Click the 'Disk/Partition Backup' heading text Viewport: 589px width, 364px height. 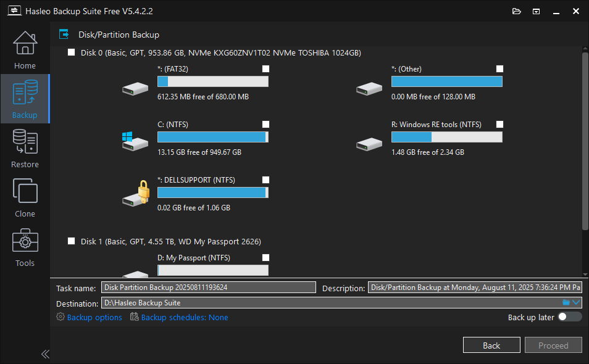119,35
